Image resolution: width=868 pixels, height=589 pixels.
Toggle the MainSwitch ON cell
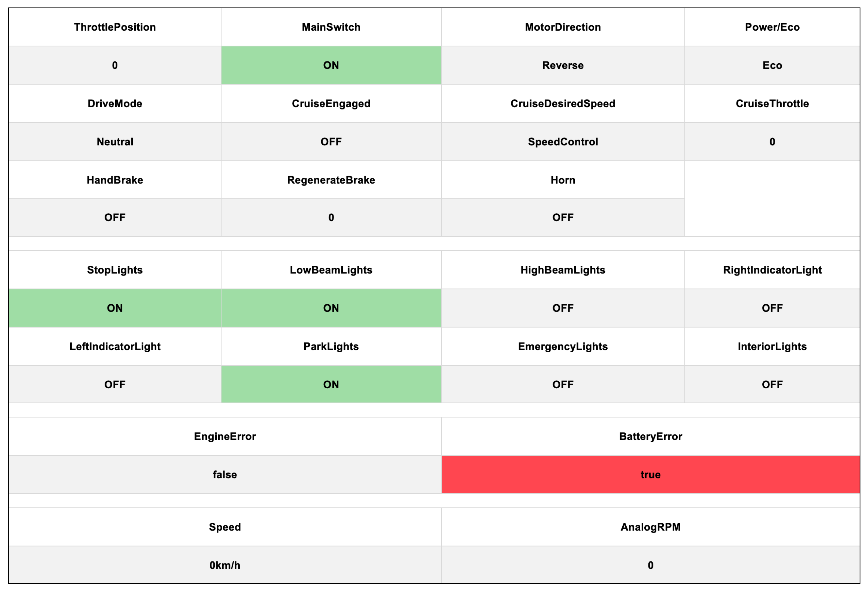coord(331,65)
